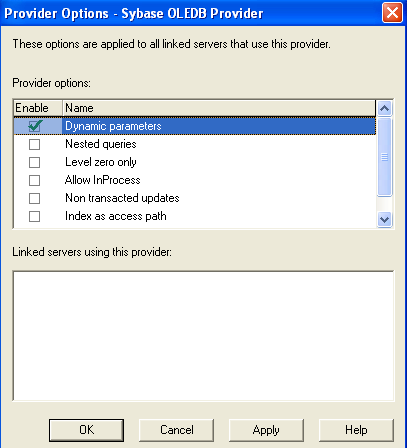
Task: Click inside the linked servers list box
Action: 203,336
